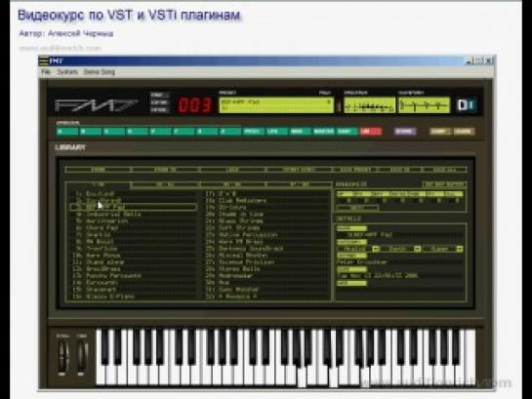
Task: Click the pitch bend wheel
Action: click(62, 356)
